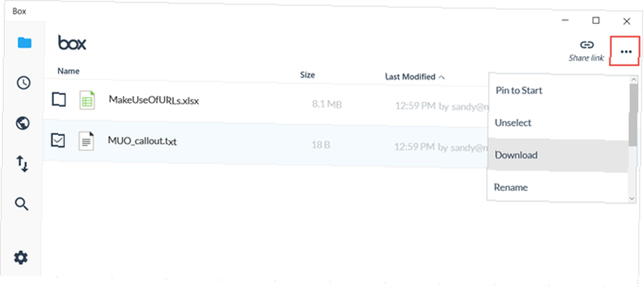Click the menu's vertical scrollbar thumb

point(633,115)
